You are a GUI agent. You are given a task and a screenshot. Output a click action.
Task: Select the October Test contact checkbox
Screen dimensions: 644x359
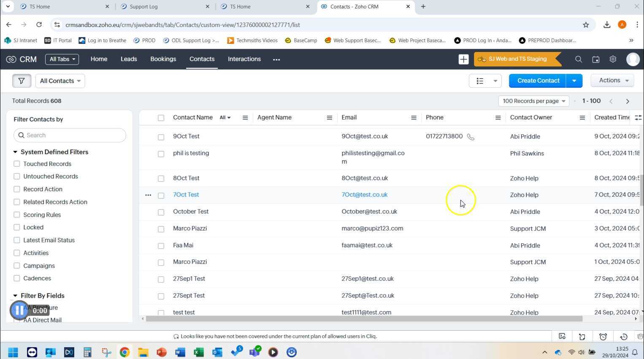[x=161, y=212]
